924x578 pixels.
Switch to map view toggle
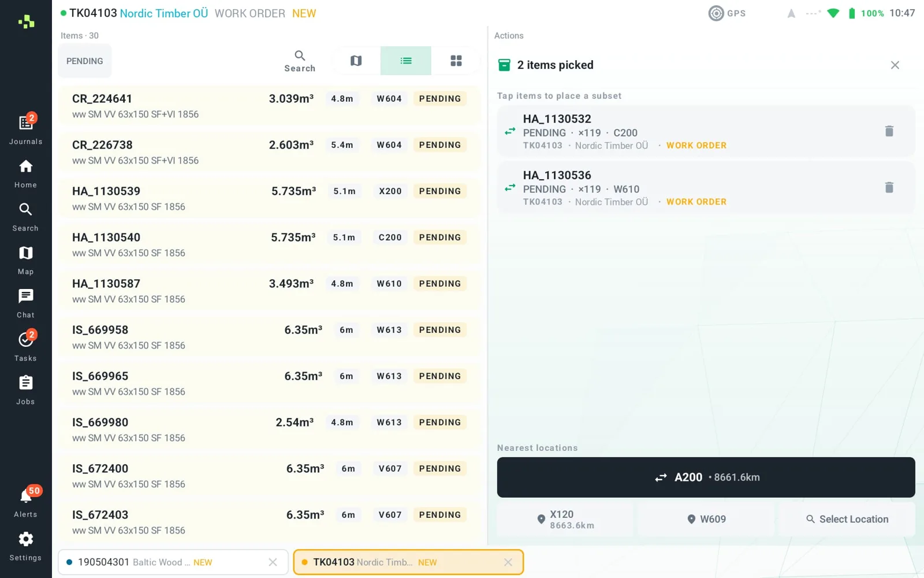[x=356, y=61]
